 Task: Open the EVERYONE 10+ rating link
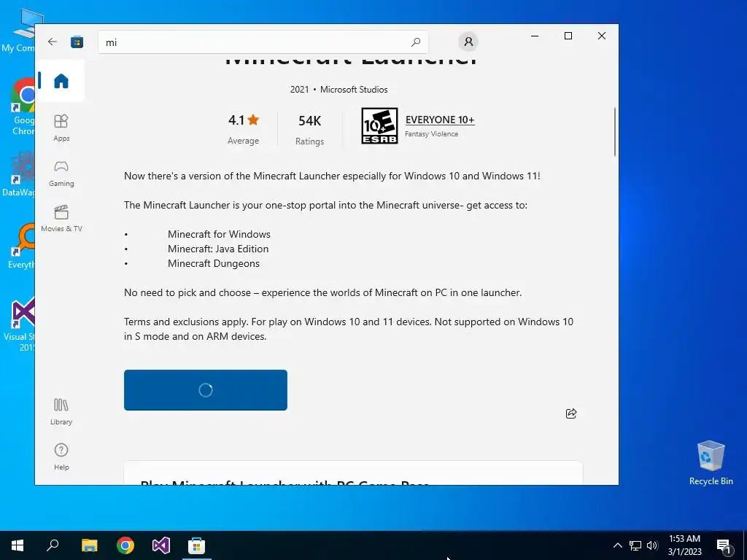click(440, 120)
